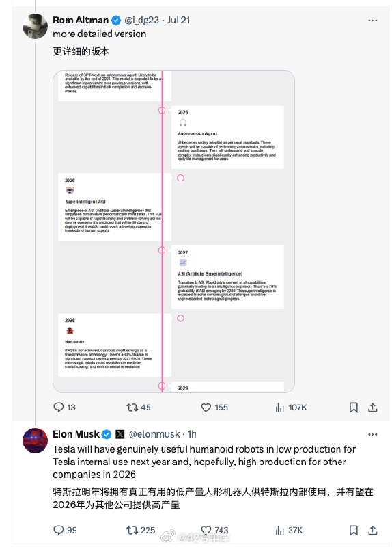Viewport: 392px width, 547px height.
Task: Like Rom Altman's post with 155 likes
Action: tap(214, 407)
